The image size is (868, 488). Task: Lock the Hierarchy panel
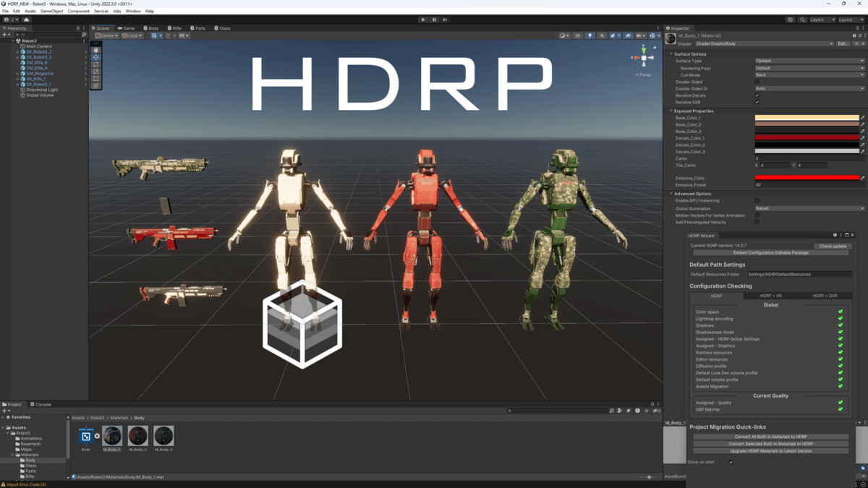pyautogui.click(x=78, y=28)
